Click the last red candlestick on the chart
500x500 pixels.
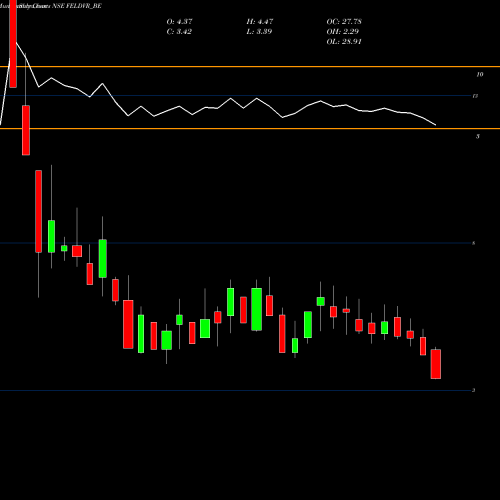pyautogui.click(x=436, y=364)
